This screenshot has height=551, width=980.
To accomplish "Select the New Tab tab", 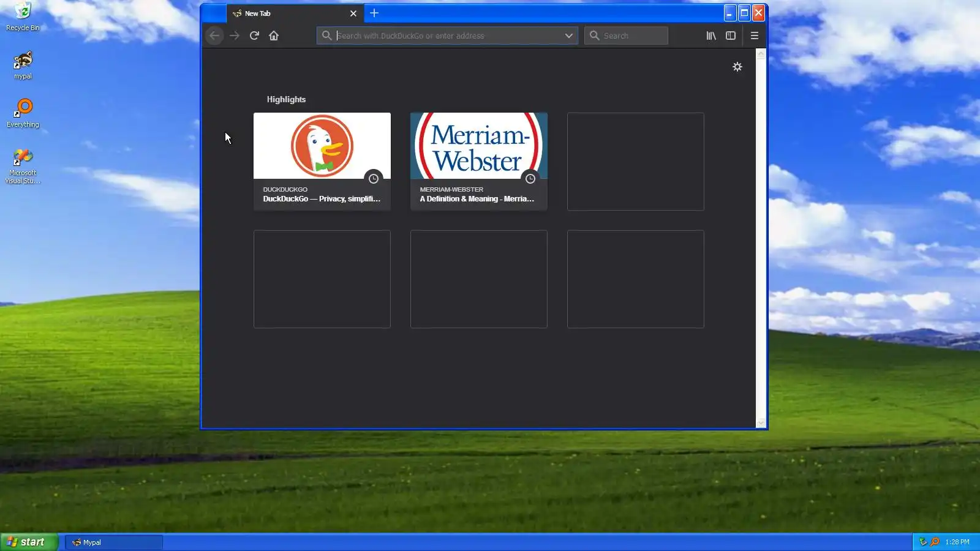I will pyautogui.click(x=295, y=13).
